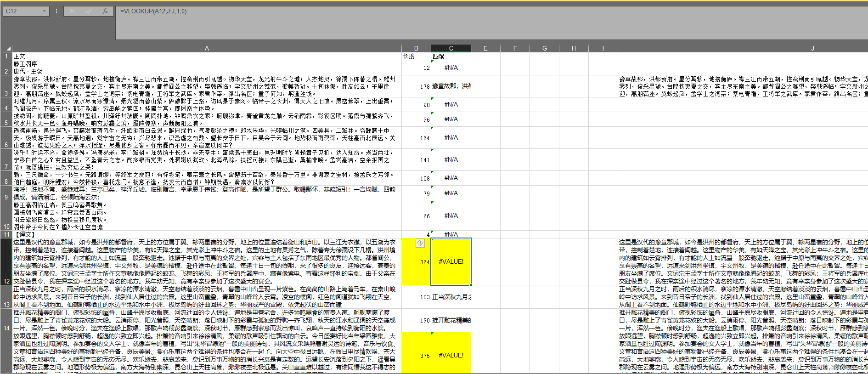Viewport: 868px width, 374px height.
Task: Click the 匹配 header cell
Action: click(451, 56)
